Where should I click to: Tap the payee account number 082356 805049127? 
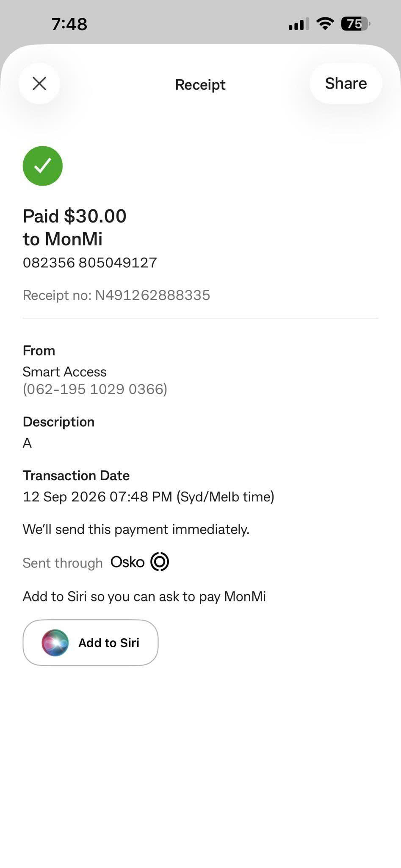(90, 263)
